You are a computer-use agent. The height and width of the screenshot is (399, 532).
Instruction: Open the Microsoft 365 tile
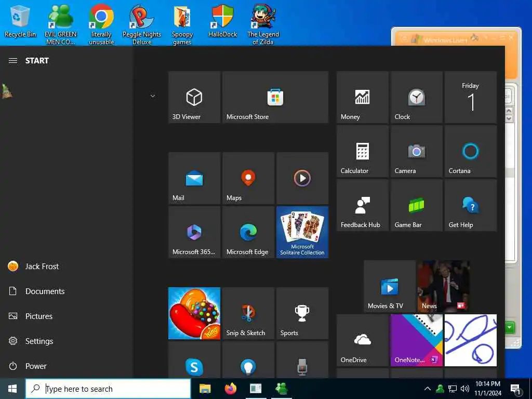[x=194, y=232]
